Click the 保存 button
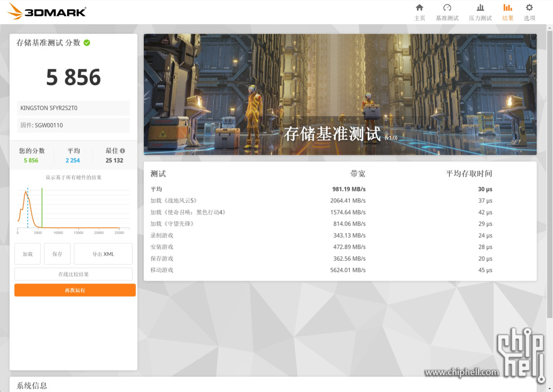The height and width of the screenshot is (392, 553). tap(57, 254)
